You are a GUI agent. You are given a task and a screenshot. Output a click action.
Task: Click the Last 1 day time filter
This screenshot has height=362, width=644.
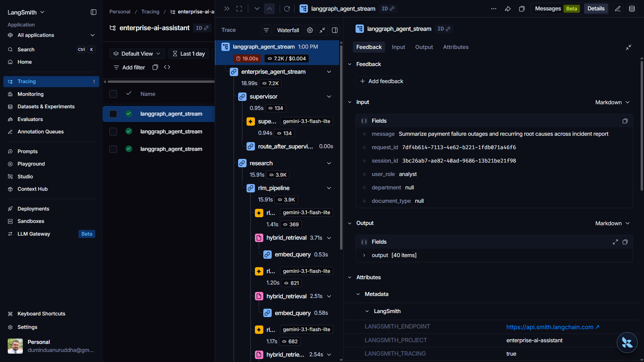click(189, 54)
